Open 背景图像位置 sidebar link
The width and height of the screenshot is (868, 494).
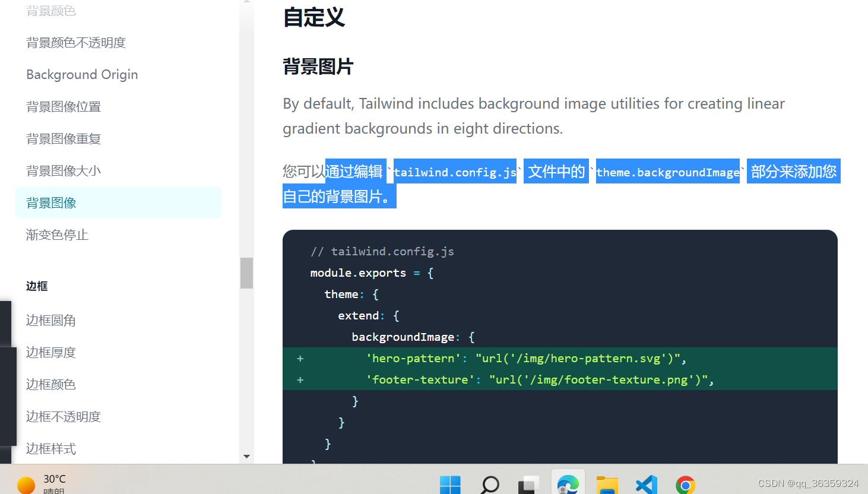(x=64, y=107)
